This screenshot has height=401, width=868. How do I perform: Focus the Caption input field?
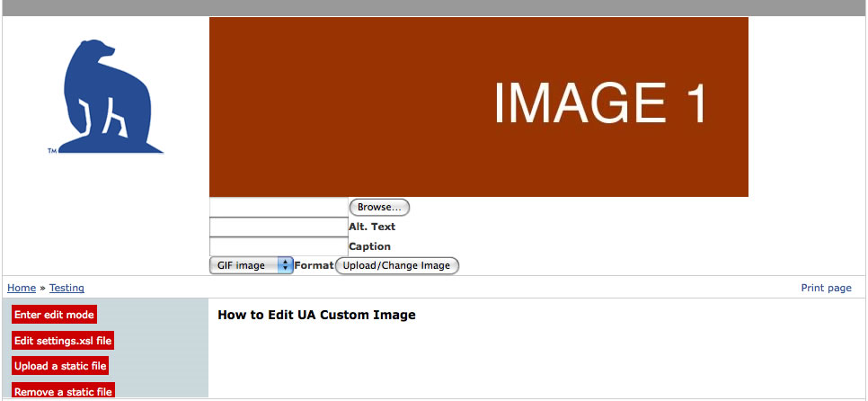pyautogui.click(x=279, y=247)
